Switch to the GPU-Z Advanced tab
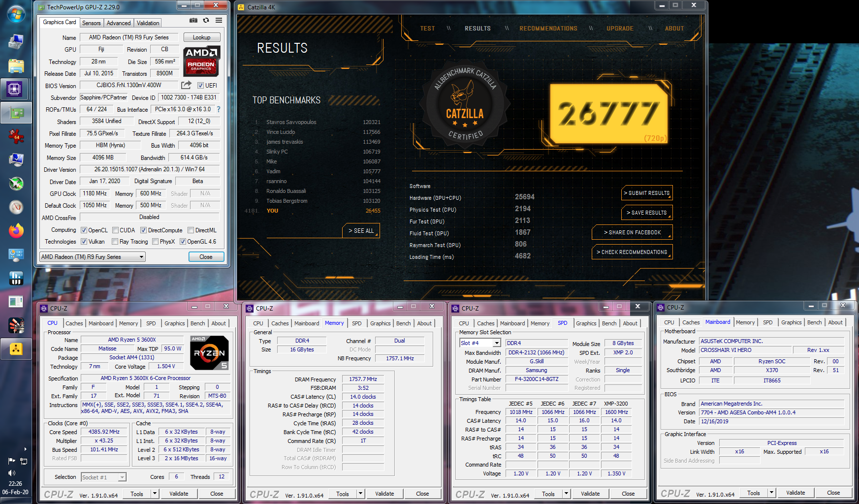Viewport: 859px width, 504px height. click(119, 23)
